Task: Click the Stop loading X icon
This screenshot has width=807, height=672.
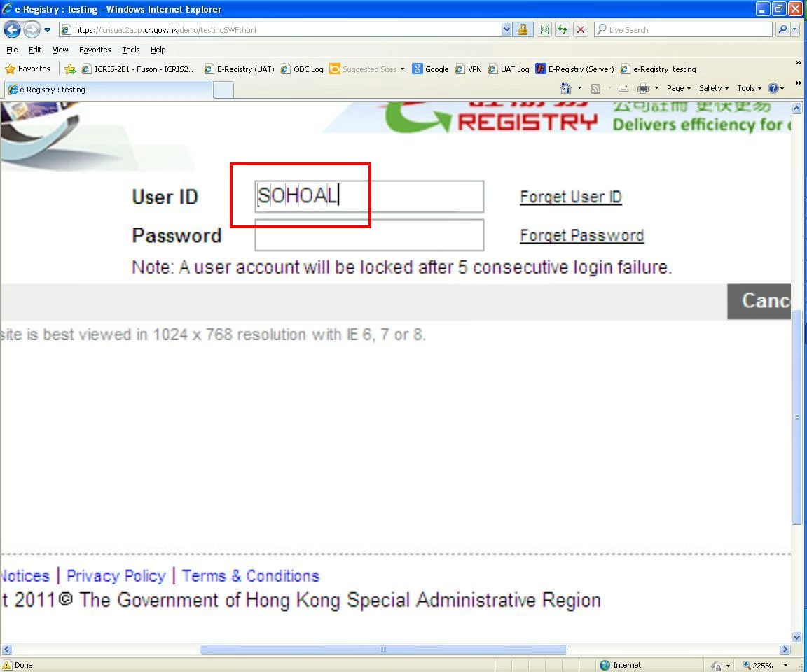Action: (581, 30)
